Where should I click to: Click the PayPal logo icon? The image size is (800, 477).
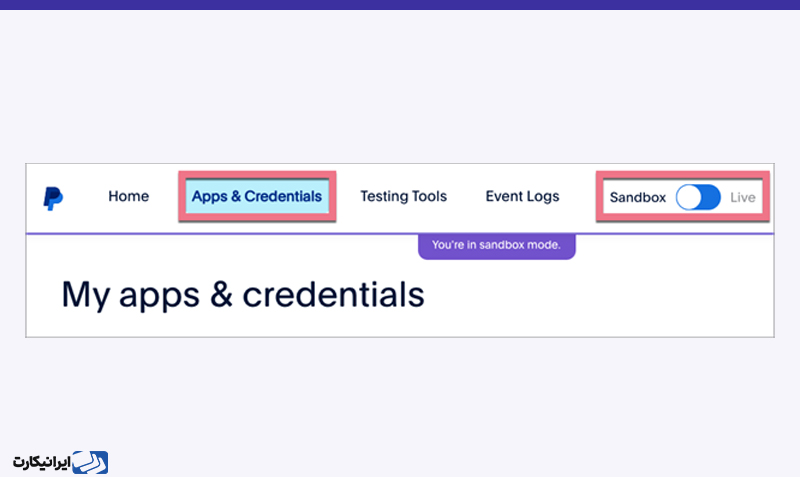(x=53, y=198)
